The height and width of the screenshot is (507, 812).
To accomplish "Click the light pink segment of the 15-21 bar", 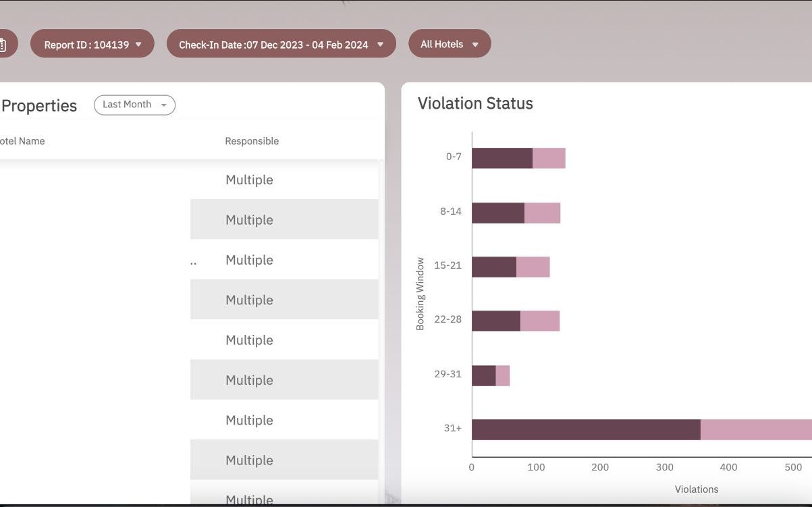I will click(x=533, y=267).
